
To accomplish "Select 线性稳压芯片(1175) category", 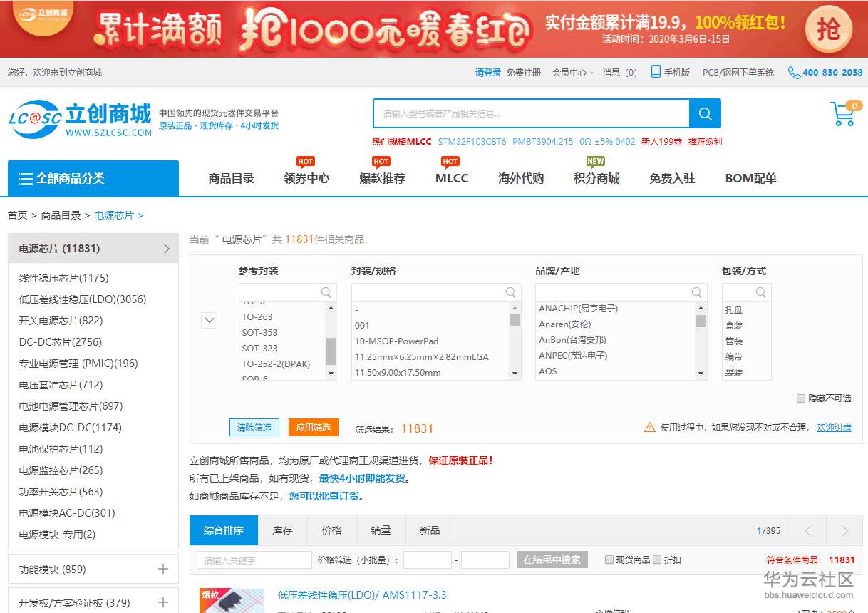I will click(63, 278).
